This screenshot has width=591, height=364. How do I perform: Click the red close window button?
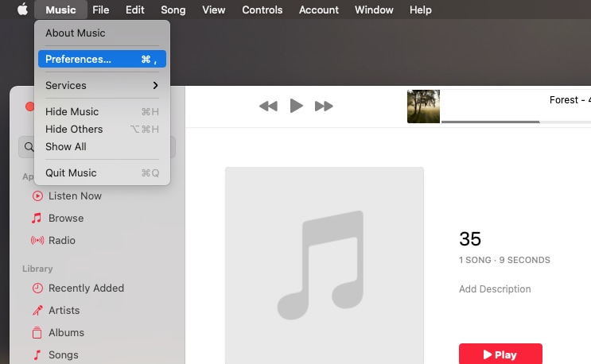coord(29,106)
